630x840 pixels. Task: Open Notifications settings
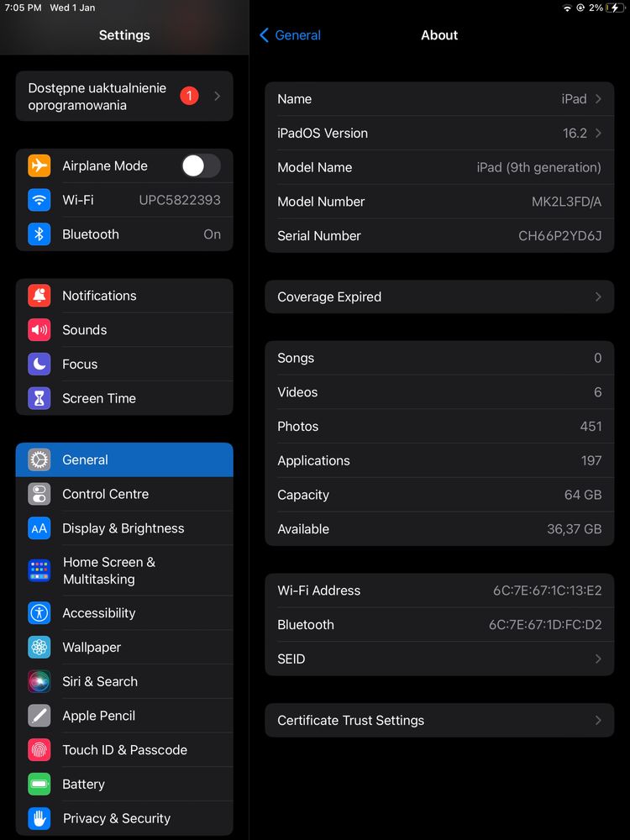(124, 295)
